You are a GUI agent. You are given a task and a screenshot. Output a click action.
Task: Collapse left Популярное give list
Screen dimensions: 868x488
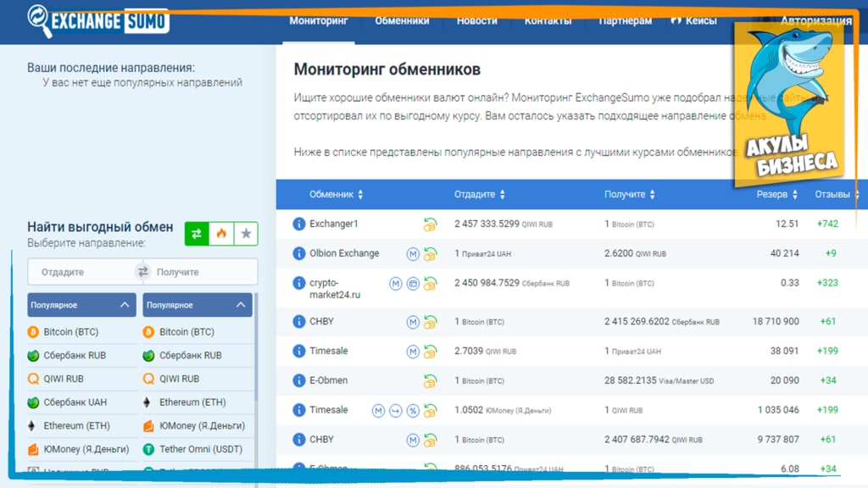pos(81,305)
